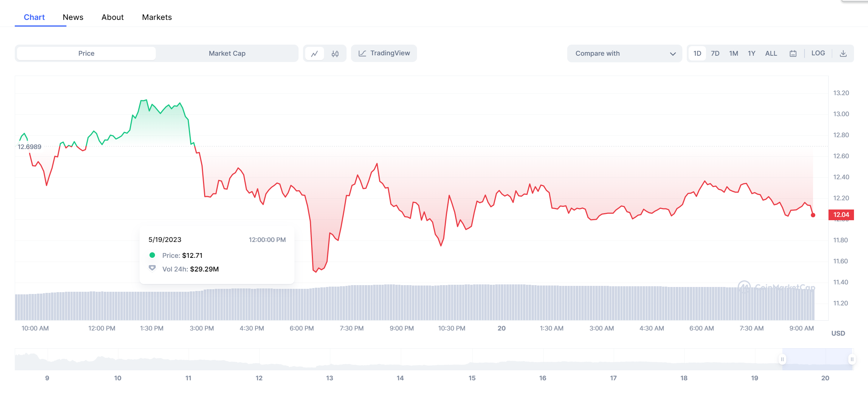Select ALL time range
Screen dimensions: 868x398
(771, 53)
